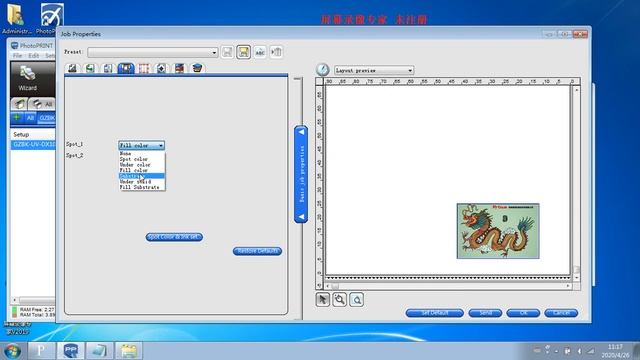640x360 pixels.
Task: Select the zoom-in magnifier tool
Action: coord(340,300)
